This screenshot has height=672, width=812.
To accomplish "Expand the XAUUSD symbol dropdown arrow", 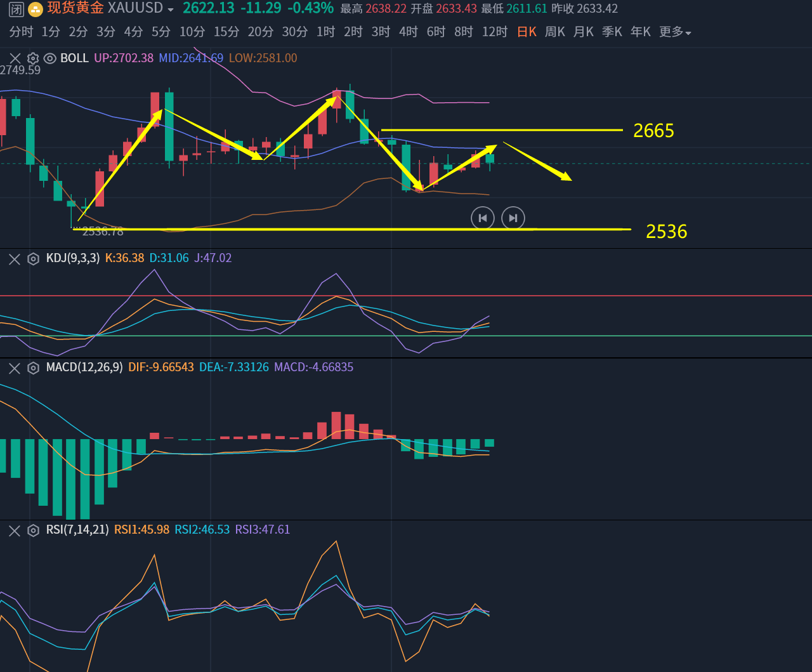I will click(170, 10).
